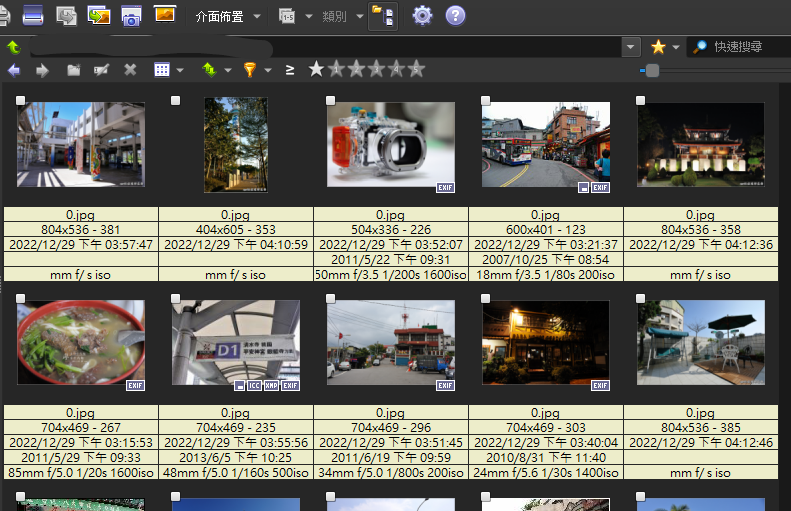Open the sort order dropdown arrow
The height and width of the screenshot is (511, 791).
[228, 70]
